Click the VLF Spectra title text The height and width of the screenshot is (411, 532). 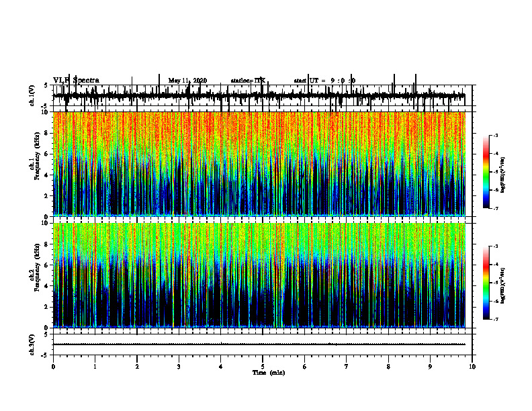77,81
